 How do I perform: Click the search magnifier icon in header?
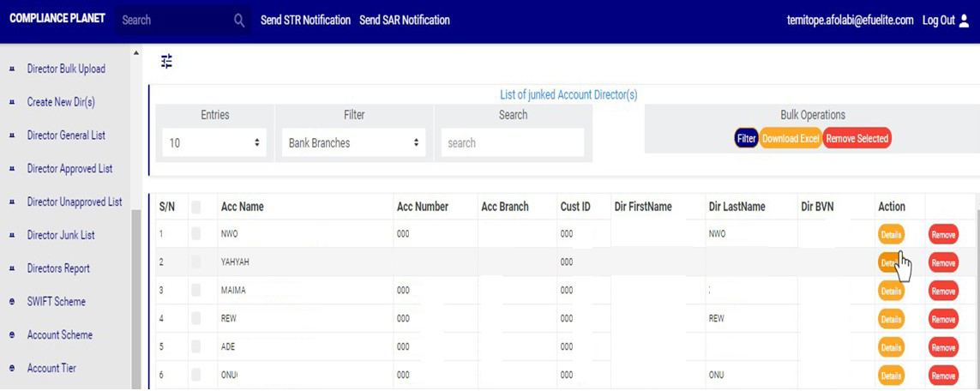(x=239, y=21)
